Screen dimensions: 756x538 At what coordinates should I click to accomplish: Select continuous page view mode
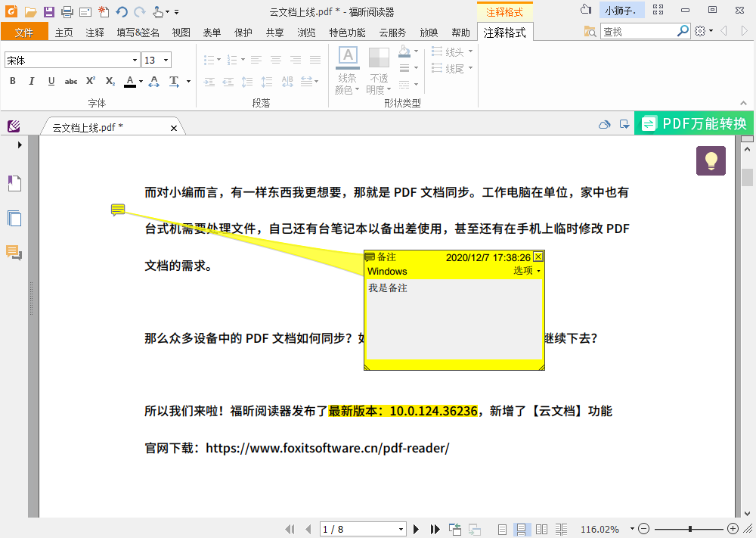(521, 530)
